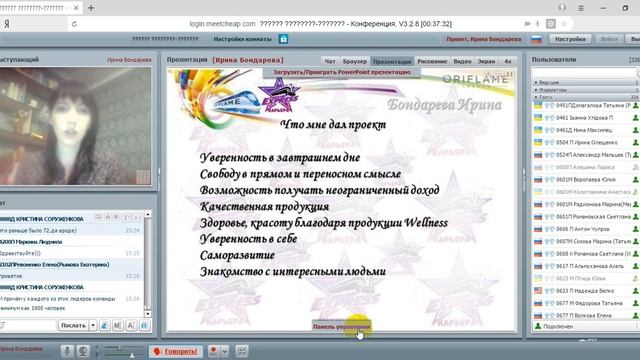
Task: Click Загрузить/Проиграть PowerPoint презентацию
Action: click(342, 72)
